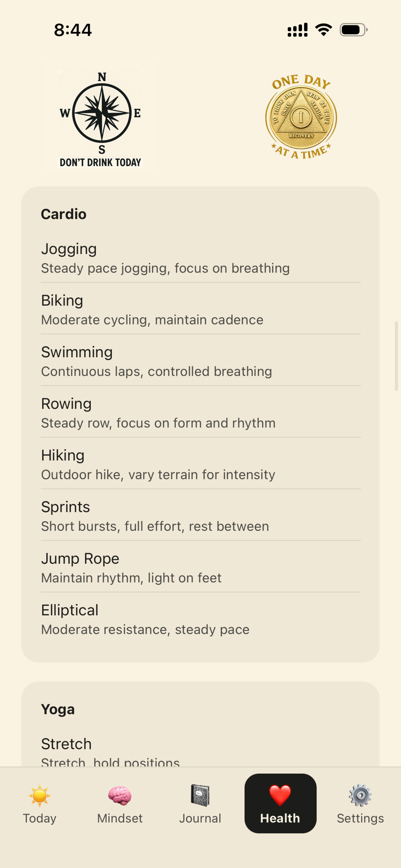Image resolution: width=401 pixels, height=868 pixels.
Task: Open the Today tab sun icon
Action: (40, 796)
